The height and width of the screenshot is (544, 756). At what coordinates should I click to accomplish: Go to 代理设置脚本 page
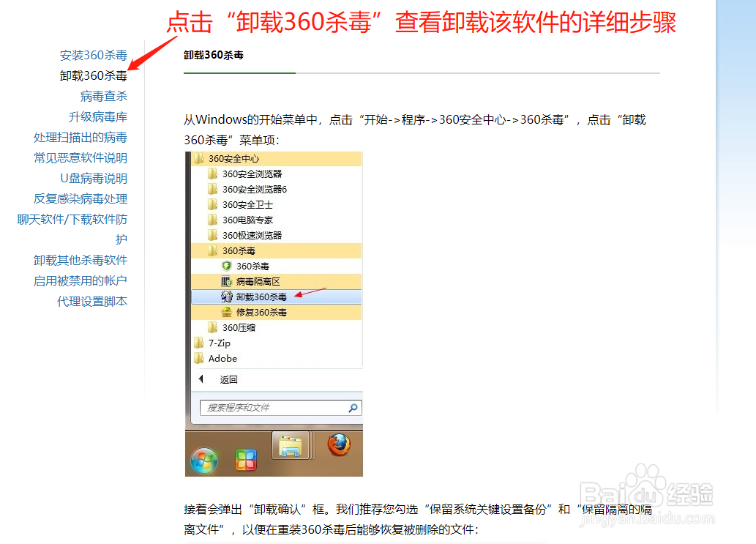pos(92,302)
